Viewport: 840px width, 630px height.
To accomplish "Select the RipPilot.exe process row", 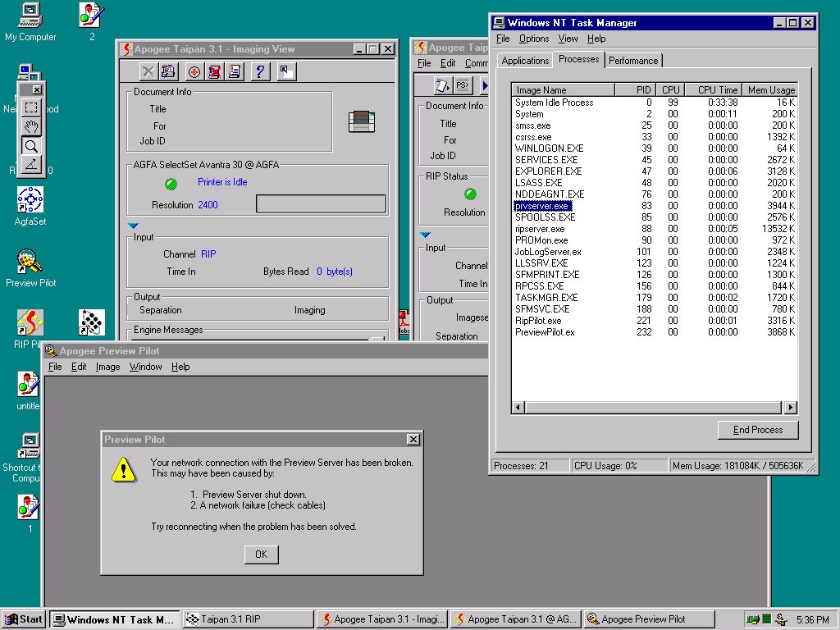I will pyautogui.click(x=655, y=321).
